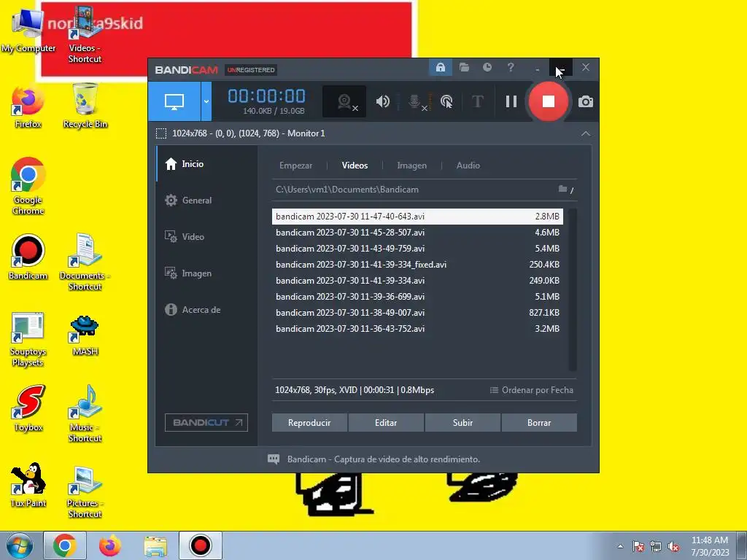The width and height of the screenshot is (747, 560).
Task: Open Imagen settings in sidebar
Action: pos(207,273)
